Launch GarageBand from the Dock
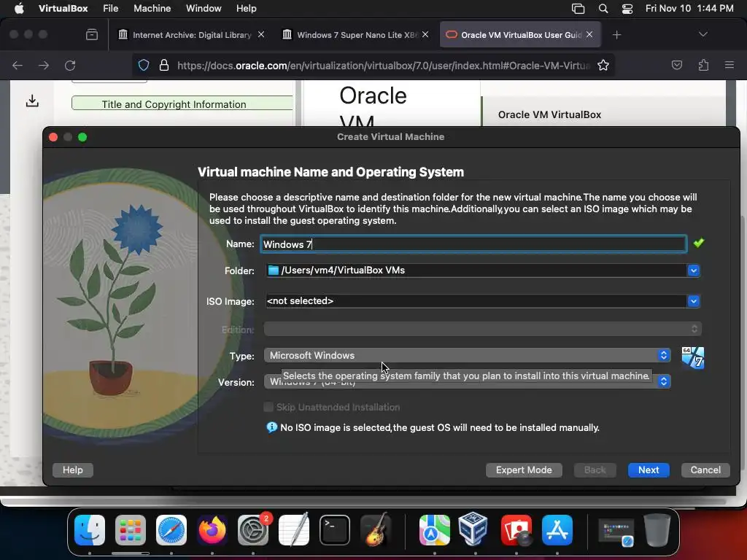 (376, 530)
